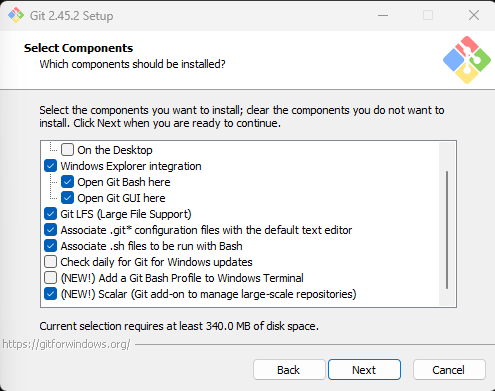
Task: Uncheck Open Git GUI here
Action: (x=67, y=198)
